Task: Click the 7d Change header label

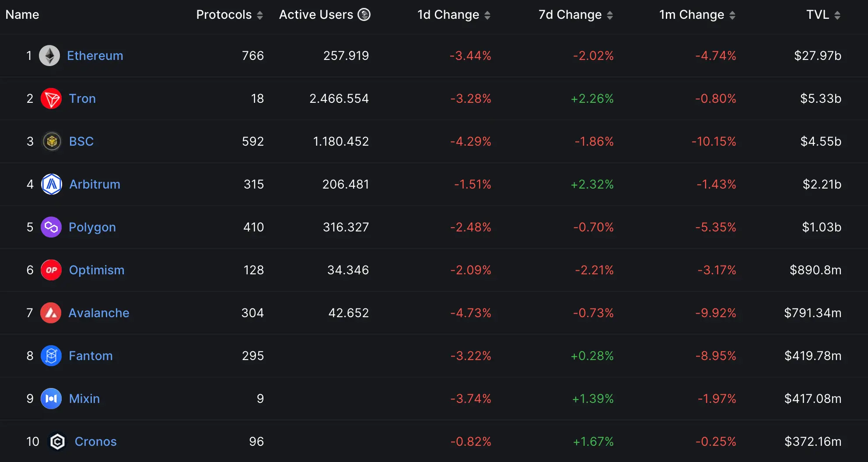Action: click(x=570, y=15)
